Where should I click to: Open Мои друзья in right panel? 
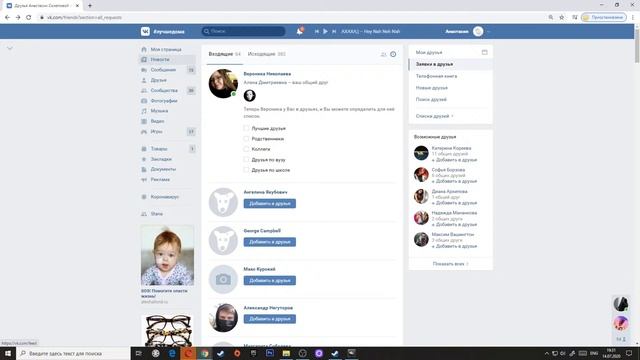click(x=429, y=52)
